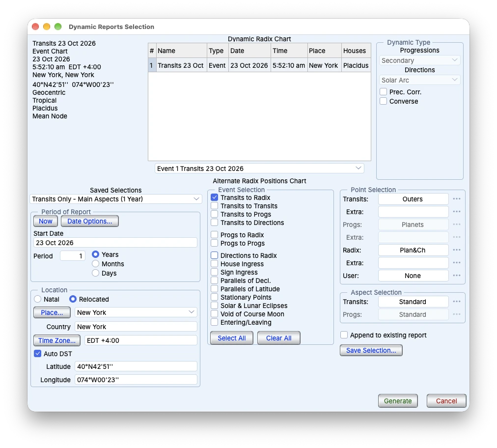Click the Name column header
This screenshot has width=497, height=448.
coord(181,51)
